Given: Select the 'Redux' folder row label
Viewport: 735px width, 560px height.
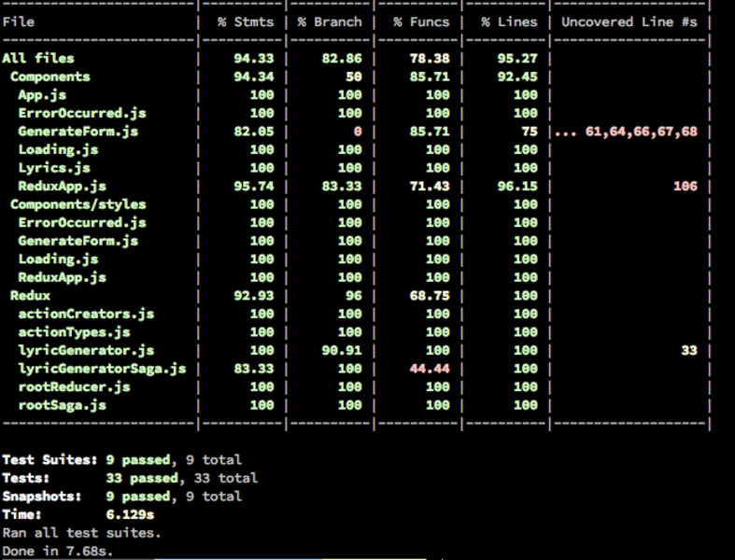Looking at the screenshot, I should pyautogui.click(x=30, y=296).
